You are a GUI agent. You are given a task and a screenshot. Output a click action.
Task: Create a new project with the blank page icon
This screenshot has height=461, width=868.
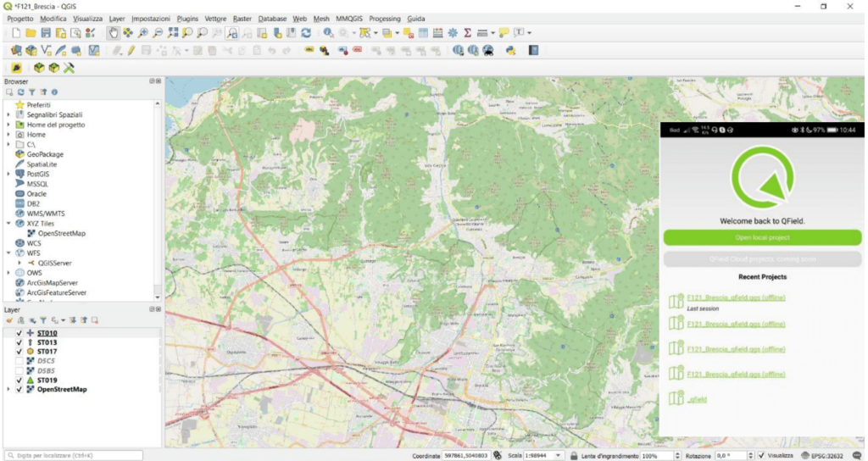point(16,33)
